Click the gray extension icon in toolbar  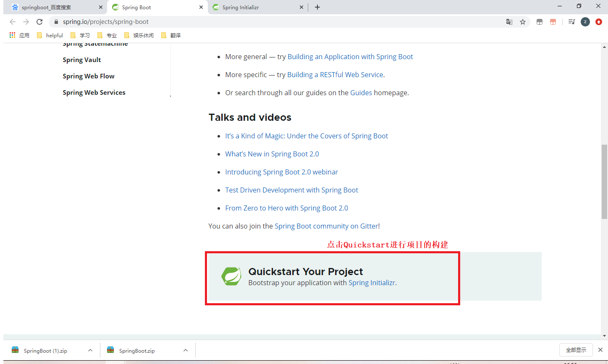[x=540, y=22]
